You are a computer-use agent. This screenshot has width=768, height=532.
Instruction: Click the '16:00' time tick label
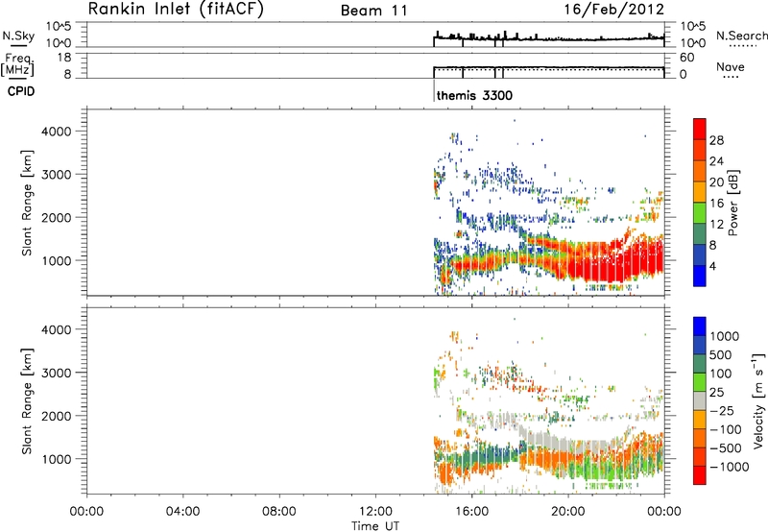(x=471, y=512)
